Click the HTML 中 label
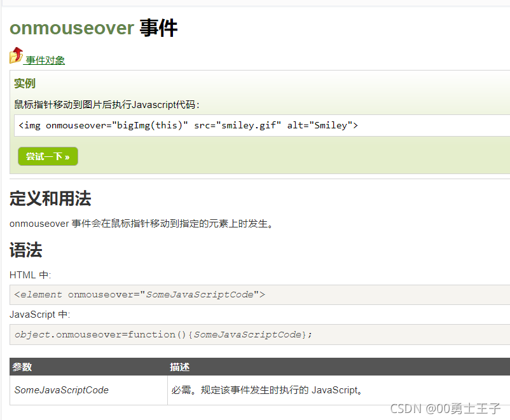510x420 pixels. pyautogui.click(x=31, y=275)
